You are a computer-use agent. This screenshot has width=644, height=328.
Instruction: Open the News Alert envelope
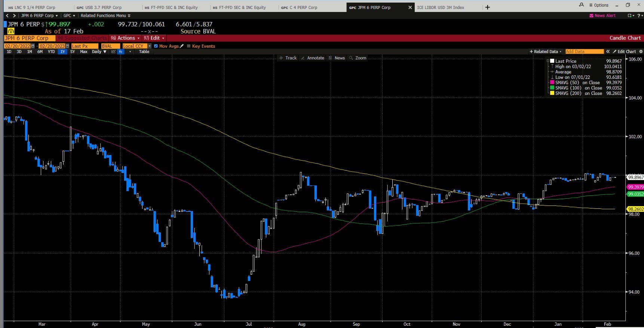(602, 16)
